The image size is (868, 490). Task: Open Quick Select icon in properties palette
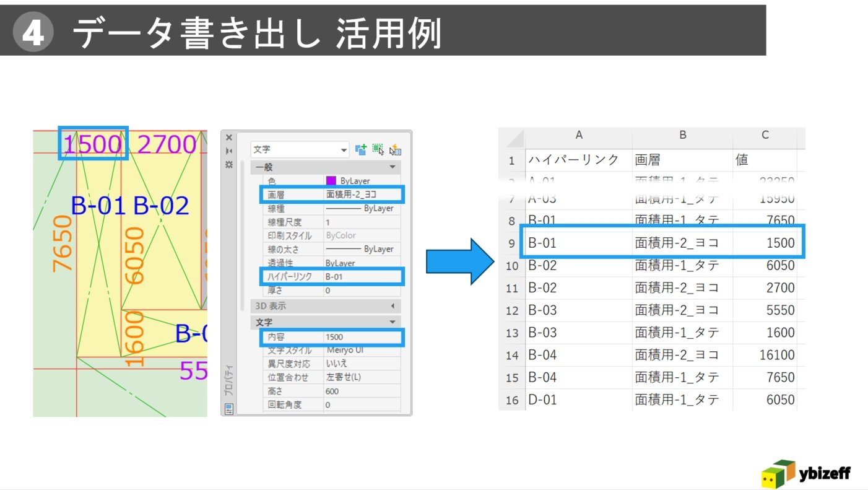coord(395,149)
